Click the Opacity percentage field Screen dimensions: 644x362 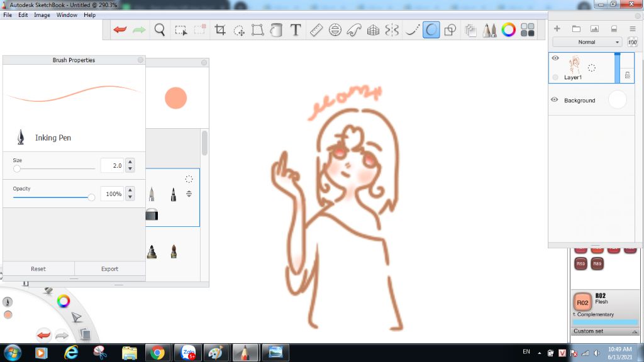[x=112, y=194]
